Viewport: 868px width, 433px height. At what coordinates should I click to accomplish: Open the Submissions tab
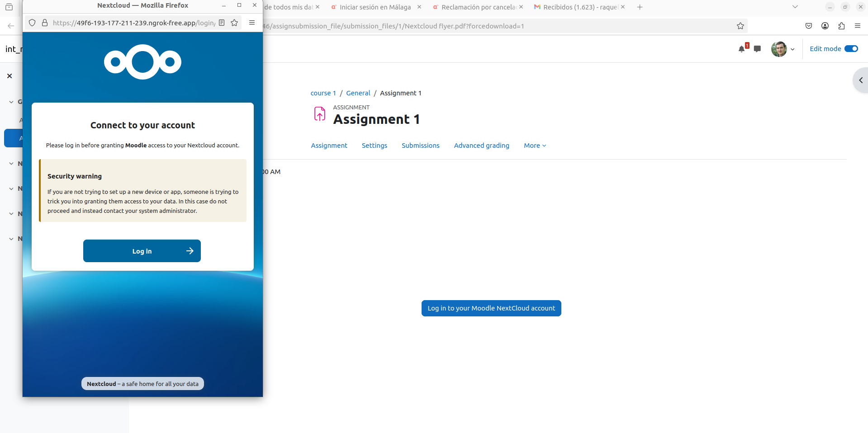(x=421, y=146)
